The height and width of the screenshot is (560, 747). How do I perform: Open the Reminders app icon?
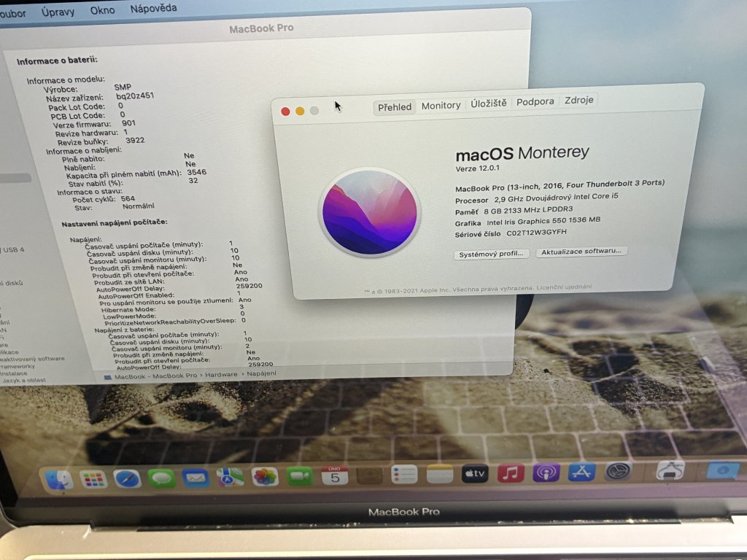(404, 475)
